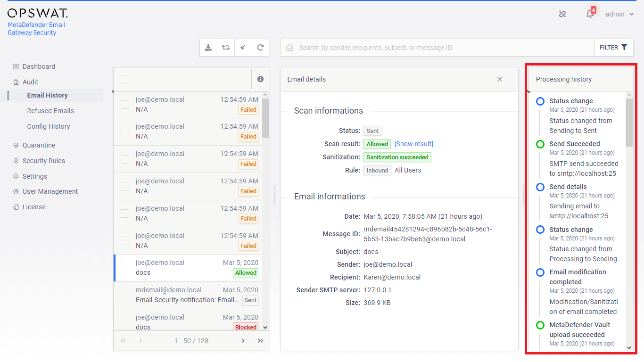Click the Security Rules sidebar icon

[16, 161]
